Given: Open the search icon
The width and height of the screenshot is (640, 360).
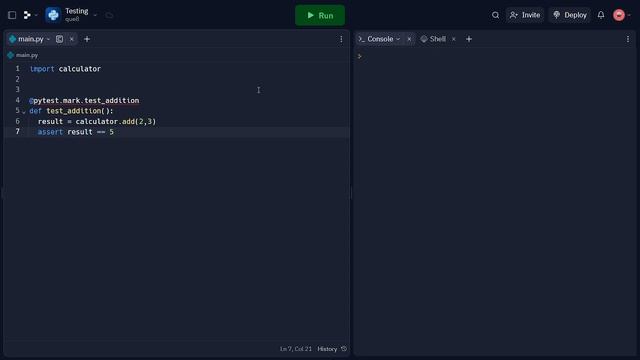Looking at the screenshot, I should coord(495,15).
